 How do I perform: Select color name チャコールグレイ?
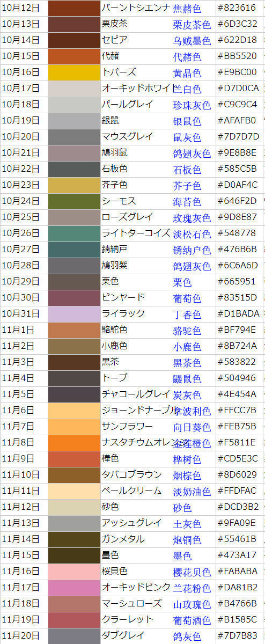pyautogui.click(x=136, y=394)
